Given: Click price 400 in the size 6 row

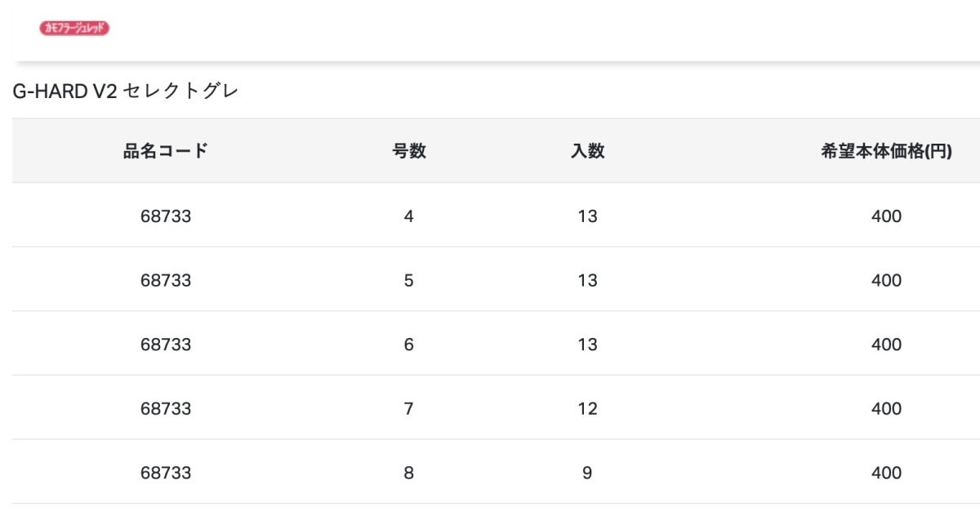Looking at the screenshot, I should tap(886, 345).
